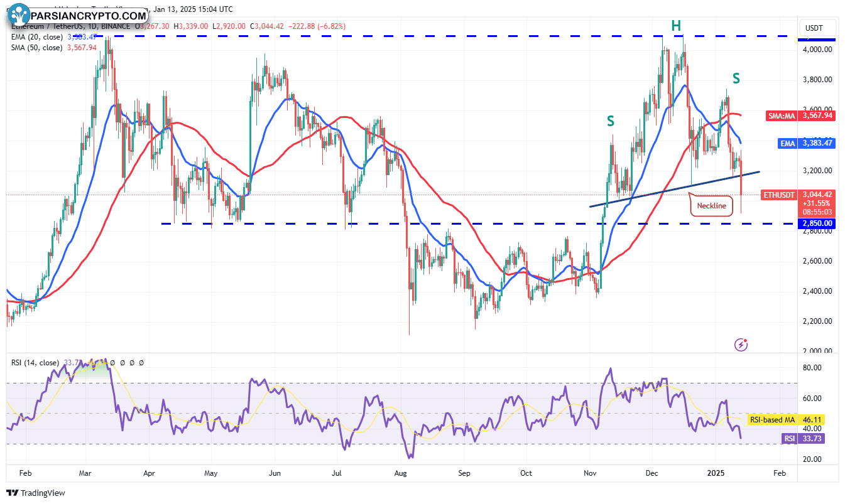Click Dec on the time axis
Screen dimensions: 845x504
click(x=652, y=474)
